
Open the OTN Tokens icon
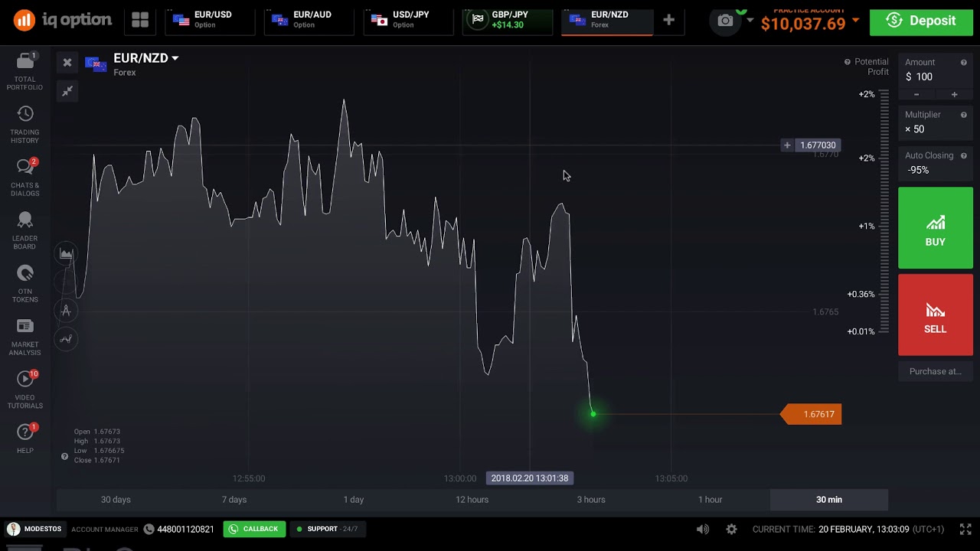(25, 274)
